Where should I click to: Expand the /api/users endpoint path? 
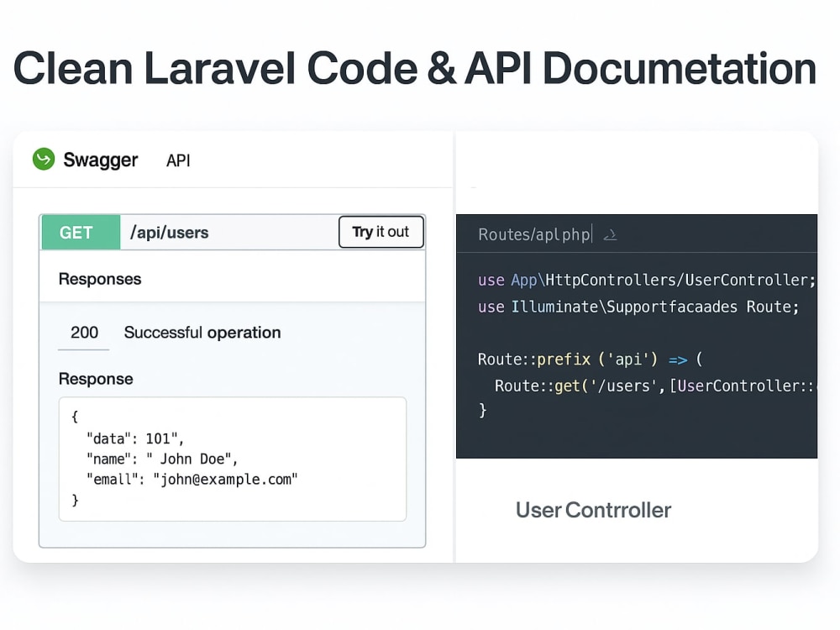(170, 233)
